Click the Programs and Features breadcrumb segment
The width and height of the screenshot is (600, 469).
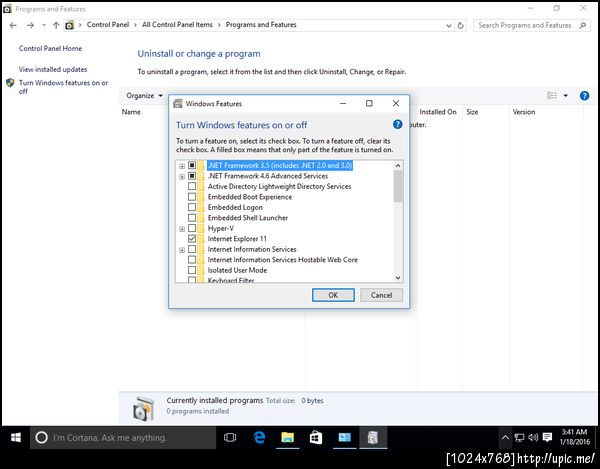click(261, 24)
